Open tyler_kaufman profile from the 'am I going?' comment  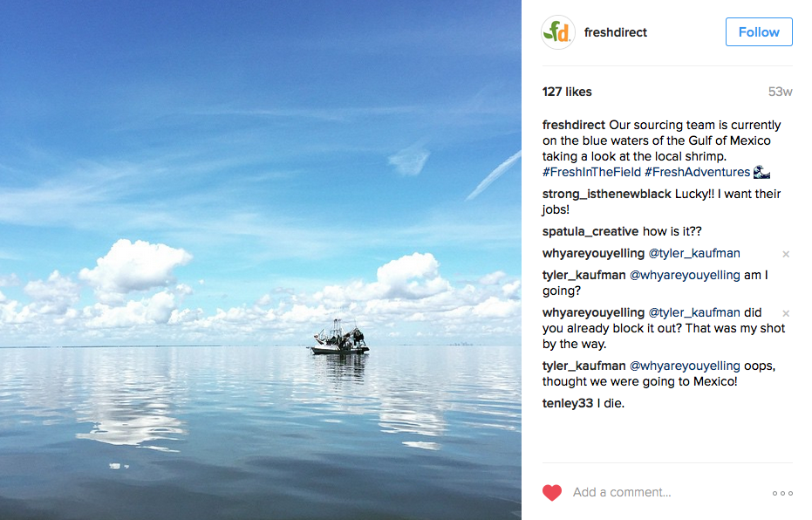pos(583,275)
